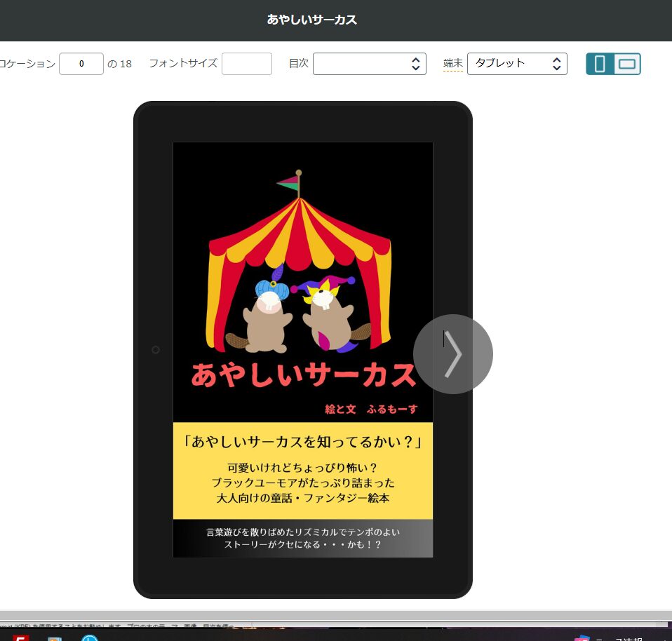Go to the next page arrow
Image resolution: width=672 pixels, height=641 pixels.
(x=453, y=354)
